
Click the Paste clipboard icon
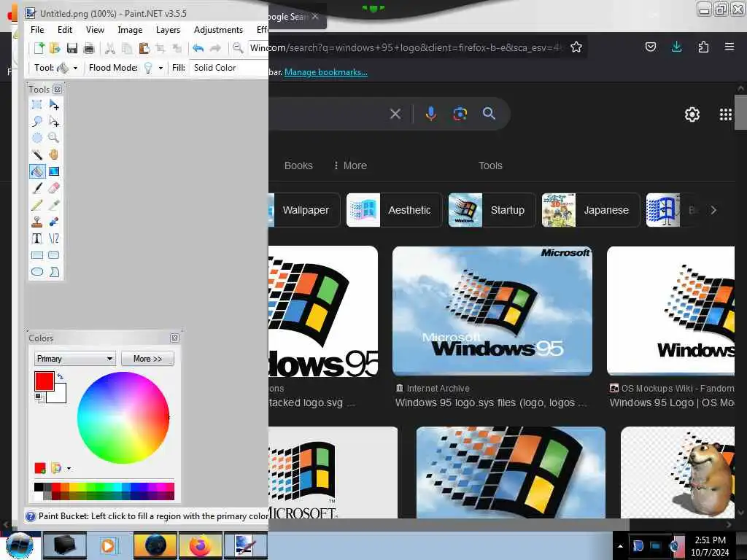[x=144, y=48]
